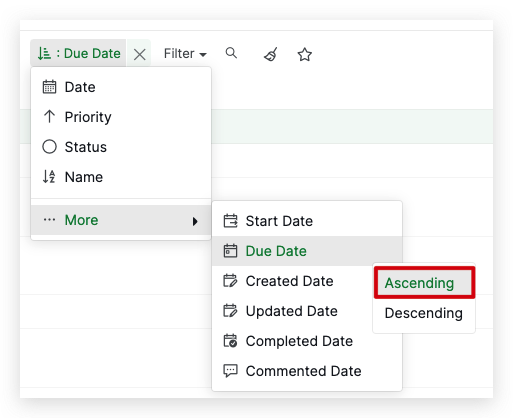The width and height of the screenshot is (513, 418).
Task: Click the Completed Date checkmark icon
Action: pos(230,341)
